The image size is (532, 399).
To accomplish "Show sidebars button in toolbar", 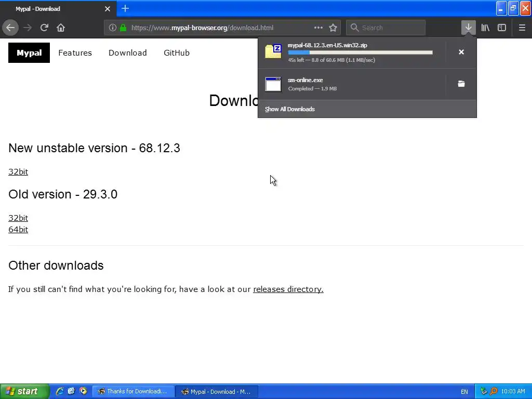I will [502, 28].
